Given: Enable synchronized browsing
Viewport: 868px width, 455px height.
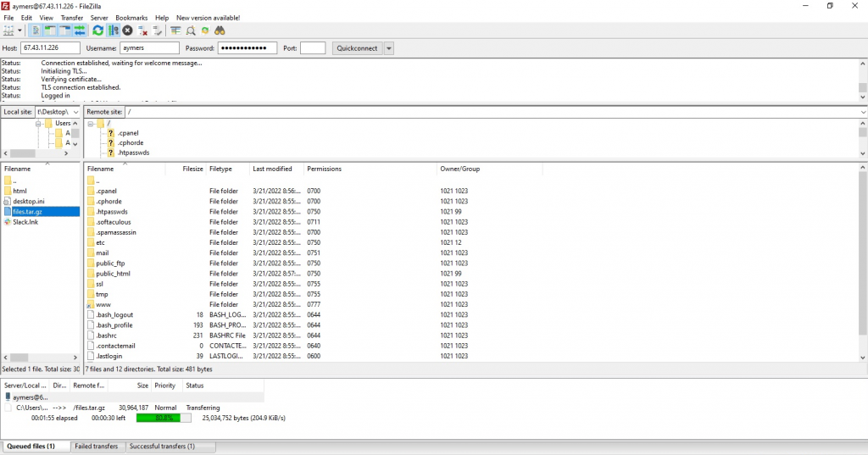Looking at the screenshot, I should (205, 31).
